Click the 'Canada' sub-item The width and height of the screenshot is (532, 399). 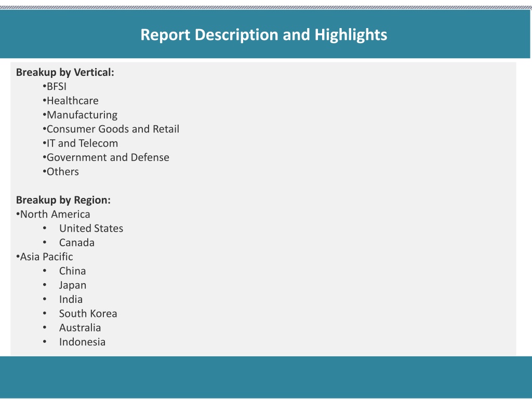click(77, 243)
